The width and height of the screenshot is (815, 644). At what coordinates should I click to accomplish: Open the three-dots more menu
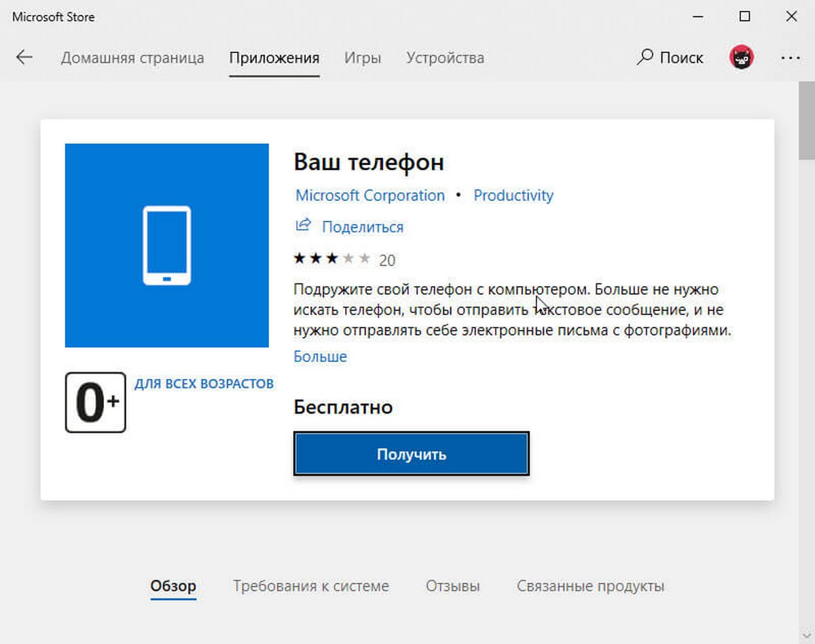791,58
